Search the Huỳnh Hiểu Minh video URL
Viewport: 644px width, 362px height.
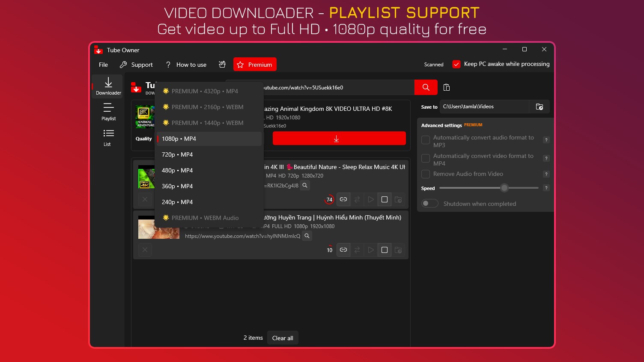click(307, 236)
